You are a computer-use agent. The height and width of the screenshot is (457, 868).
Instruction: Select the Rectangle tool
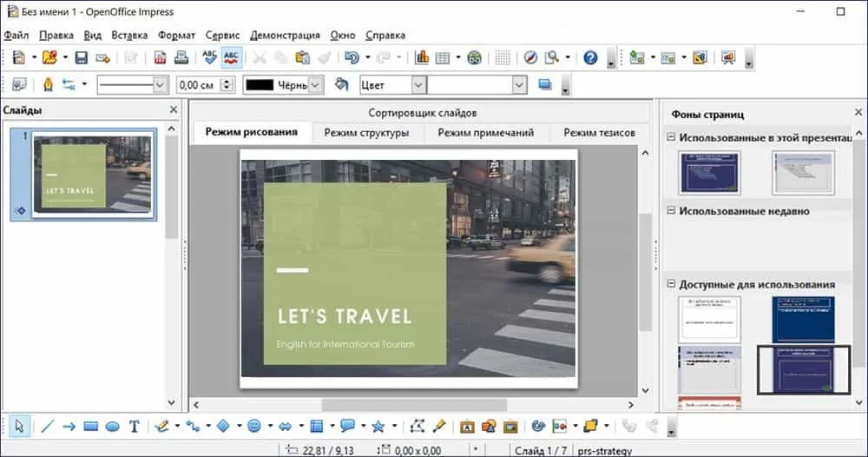tap(91, 426)
